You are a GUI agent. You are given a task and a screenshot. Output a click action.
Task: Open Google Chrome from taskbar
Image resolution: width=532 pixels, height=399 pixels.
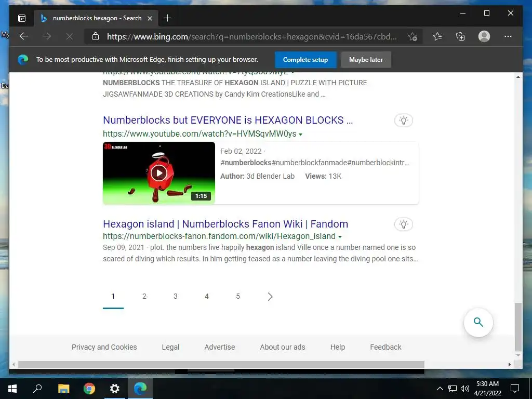(89, 389)
